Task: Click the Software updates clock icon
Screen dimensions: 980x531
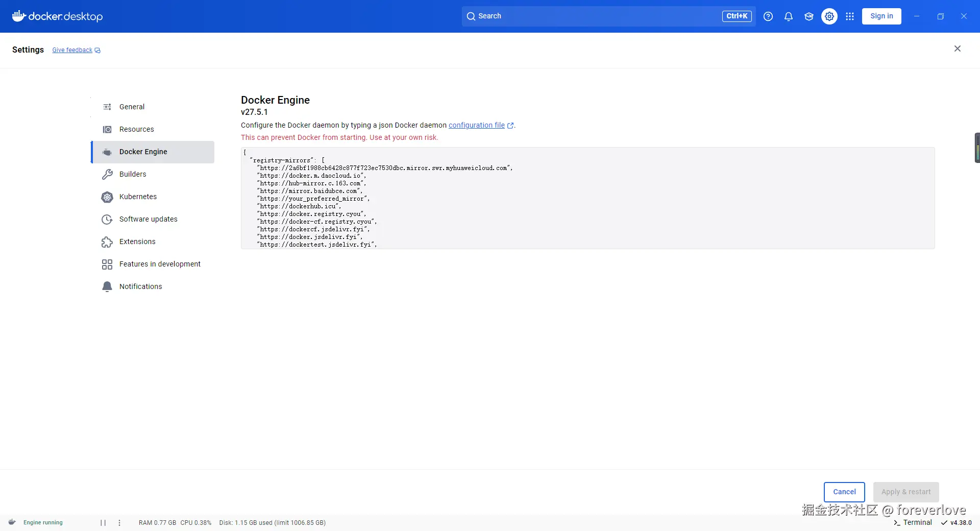Action: point(107,219)
